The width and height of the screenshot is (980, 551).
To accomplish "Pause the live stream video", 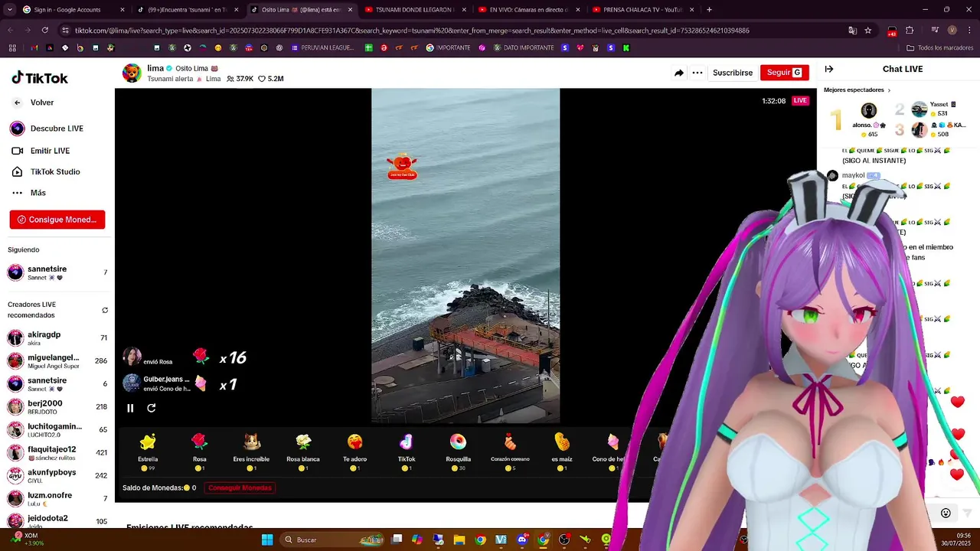I will [130, 408].
